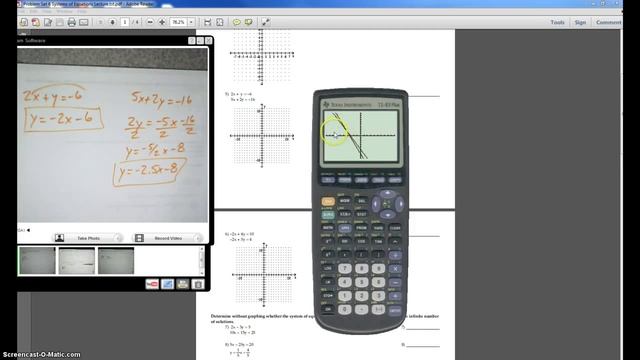Click the calculator MODE key
640x360 pixels.
pyautogui.click(x=345, y=201)
